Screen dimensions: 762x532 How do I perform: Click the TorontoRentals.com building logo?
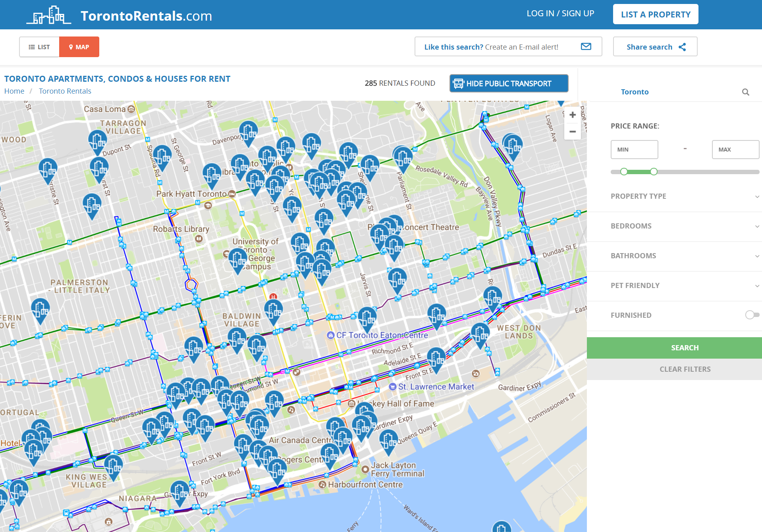tap(48, 15)
